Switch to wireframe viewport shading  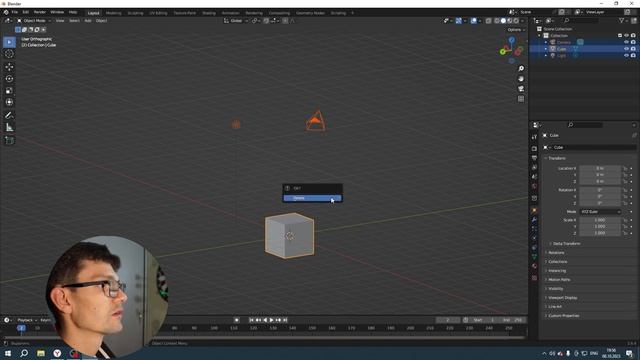497,20
